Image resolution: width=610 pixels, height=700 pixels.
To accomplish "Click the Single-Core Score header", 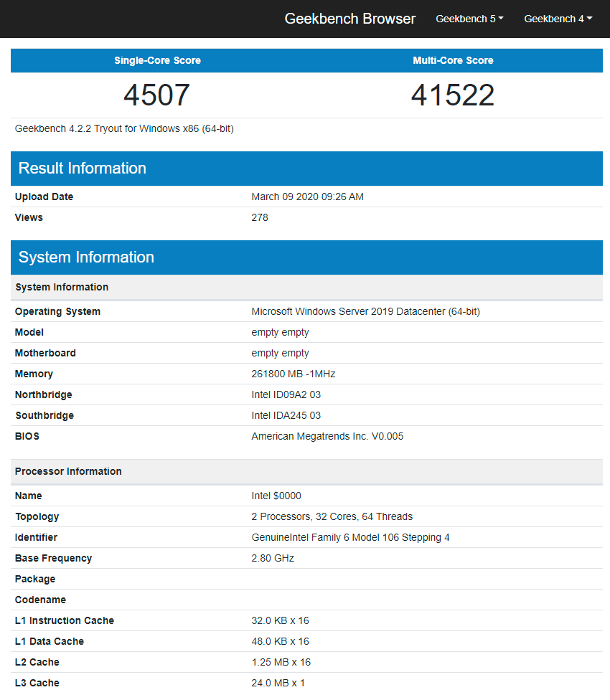I will (157, 60).
